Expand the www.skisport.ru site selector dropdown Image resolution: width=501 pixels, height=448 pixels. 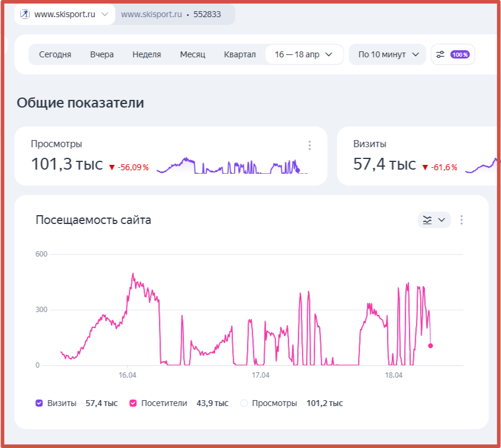coord(105,14)
